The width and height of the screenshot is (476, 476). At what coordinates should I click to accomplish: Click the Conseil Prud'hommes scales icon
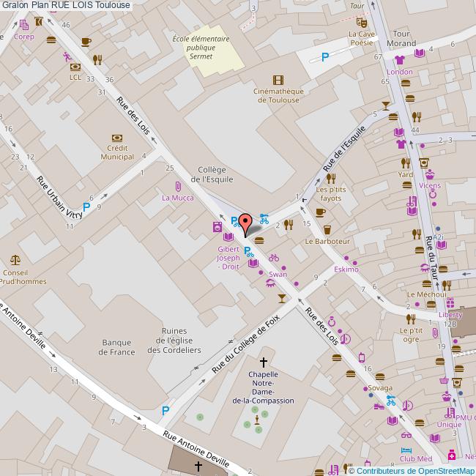(15, 260)
